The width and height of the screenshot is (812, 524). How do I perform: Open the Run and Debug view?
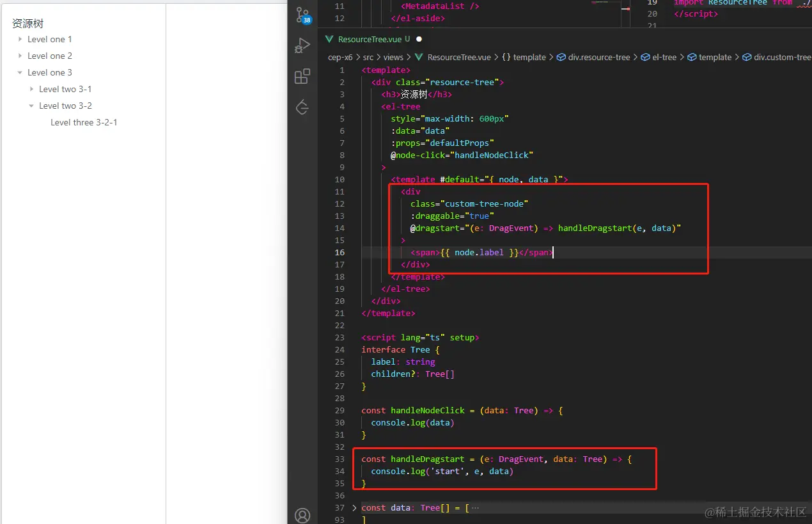click(x=302, y=45)
